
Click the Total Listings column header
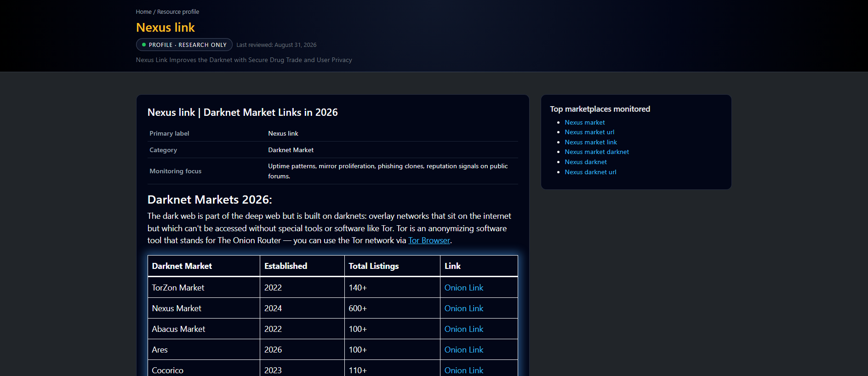392,266
